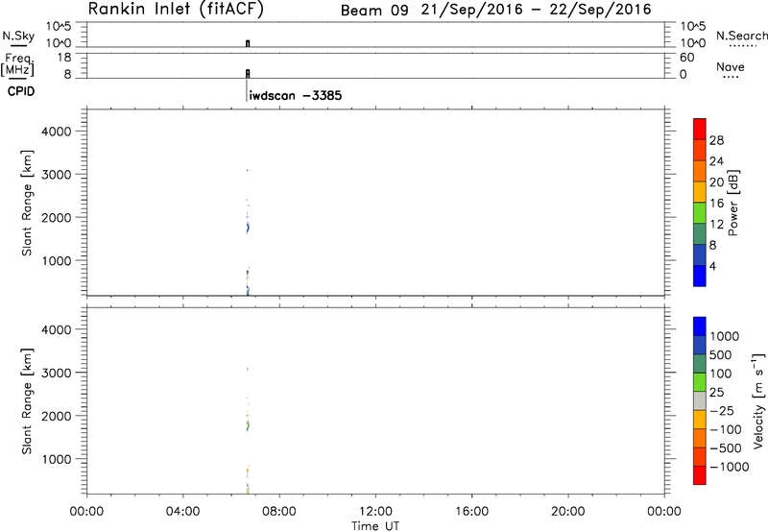This screenshot has height=532, width=768.
Task: Click the '21/Sep/2016 – 22/Sep/2016' date range
Action: point(537,10)
